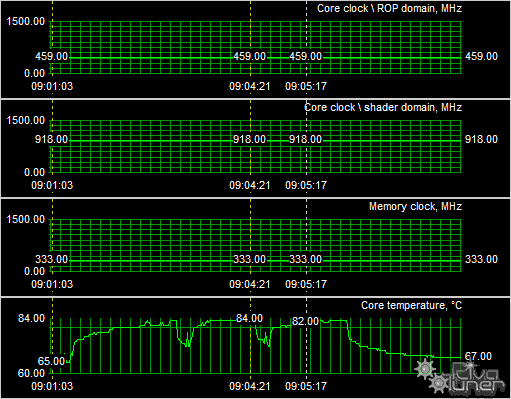Click the 0.00 axis minimum in ROP domain graph
511x399 pixels.
tap(34, 73)
